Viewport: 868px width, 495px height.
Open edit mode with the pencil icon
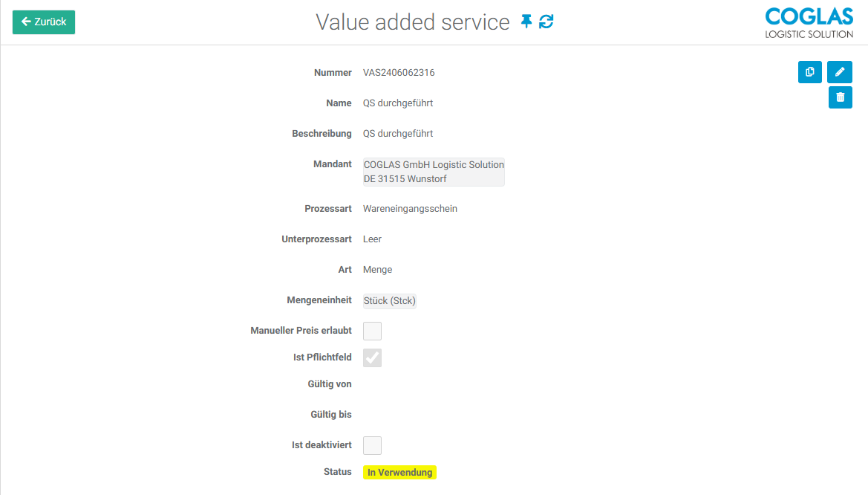click(840, 72)
